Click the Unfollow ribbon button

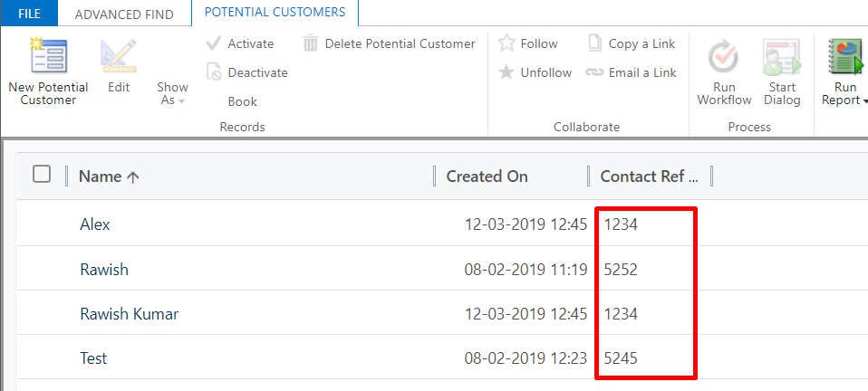pyautogui.click(x=535, y=72)
